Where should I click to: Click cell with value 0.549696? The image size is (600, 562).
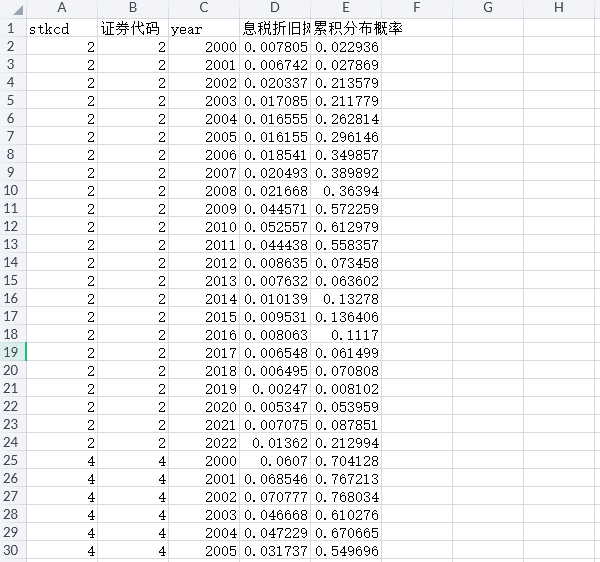point(346,551)
